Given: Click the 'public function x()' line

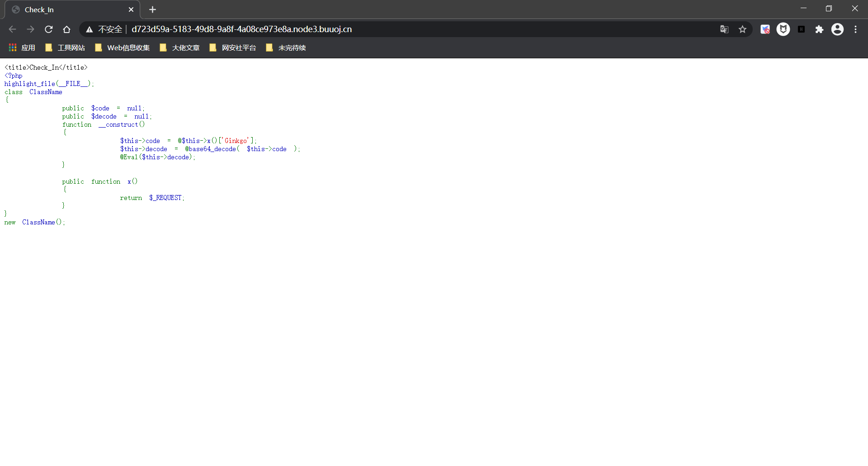Looking at the screenshot, I should pos(100,181).
